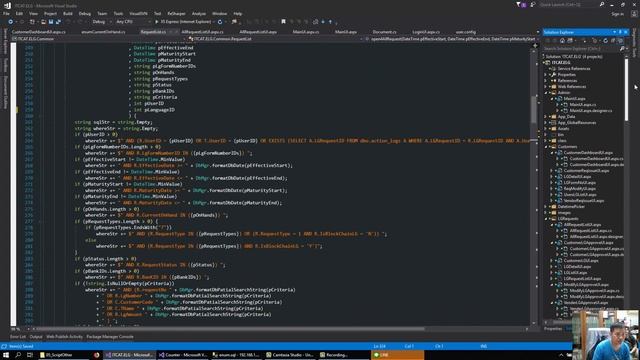The width and height of the screenshot is (640, 360).
Task: Collapse the Admin folder
Action: coord(546,93)
